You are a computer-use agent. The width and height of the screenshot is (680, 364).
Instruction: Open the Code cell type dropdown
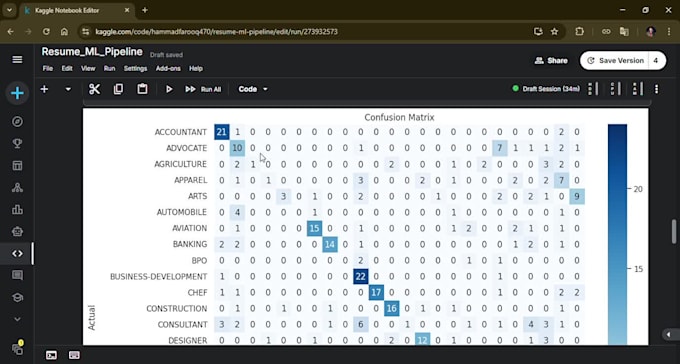(253, 89)
